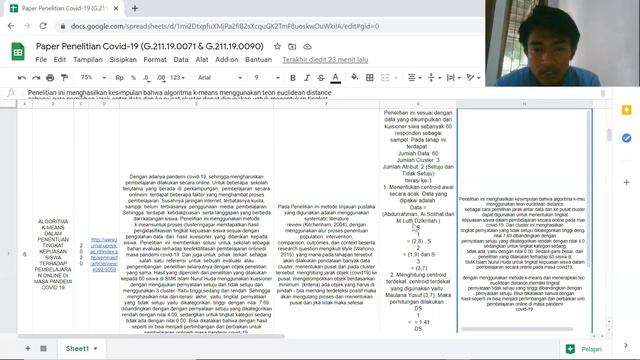This screenshot has width=640, height=360.
Task: Open the Data menu
Action: 181,60
